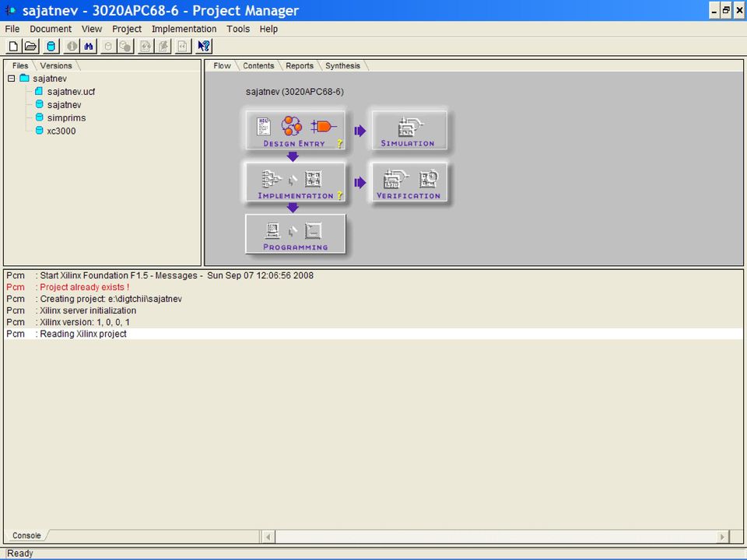Click the Verification label

click(x=409, y=196)
